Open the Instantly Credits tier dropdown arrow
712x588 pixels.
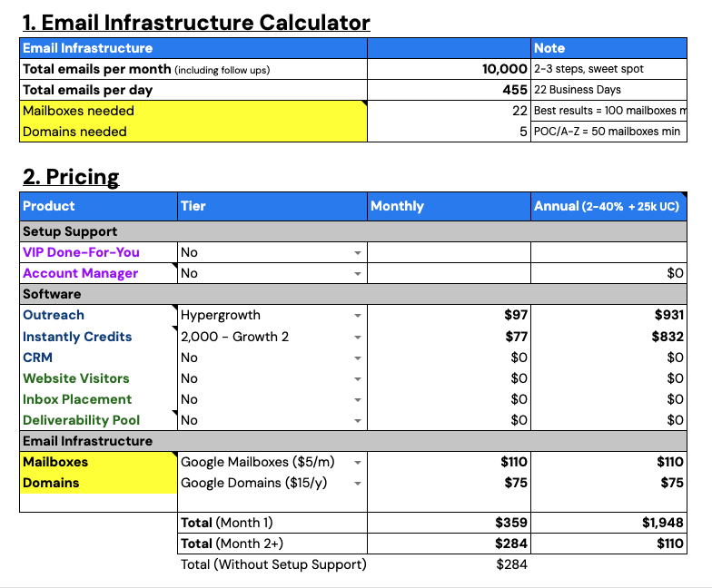click(358, 337)
